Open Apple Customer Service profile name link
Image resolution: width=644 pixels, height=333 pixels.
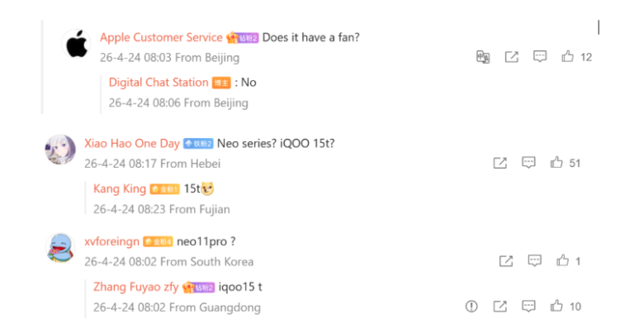[x=161, y=37]
